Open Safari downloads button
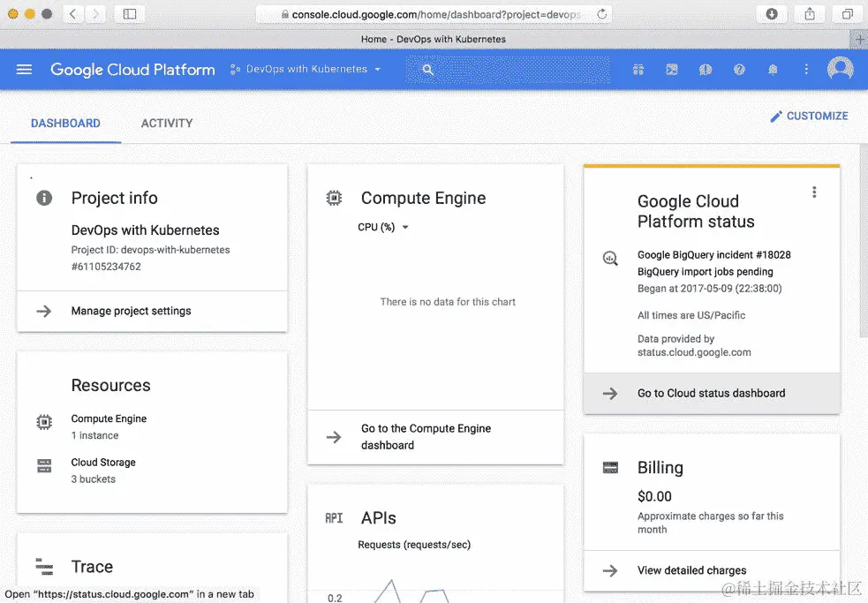 pos(772,14)
